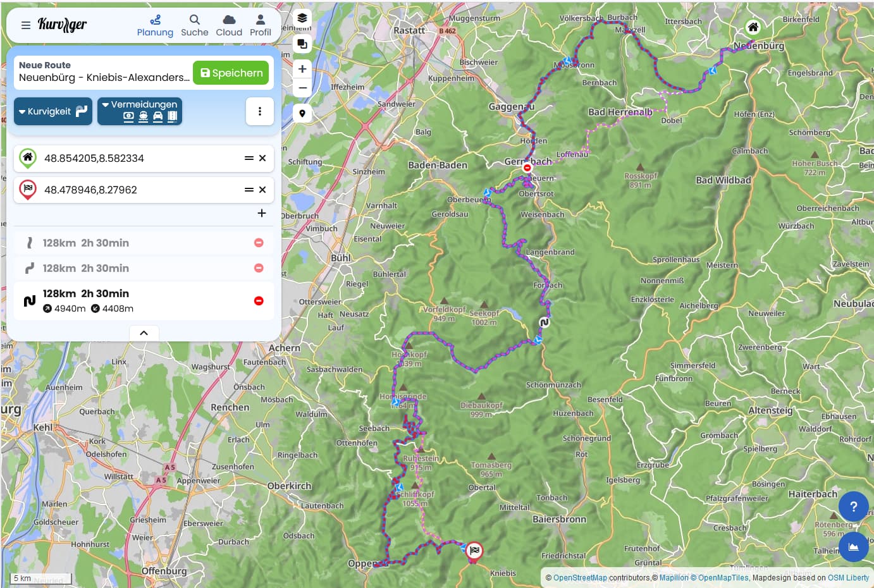Select the third extra-curvy route 128km
This screenshot has width=874, height=588.
[x=144, y=301]
